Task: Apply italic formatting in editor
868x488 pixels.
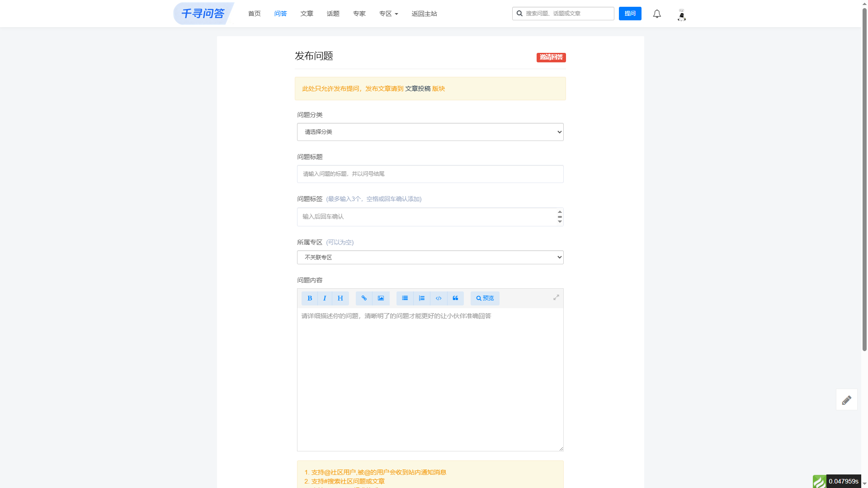Action: point(325,298)
